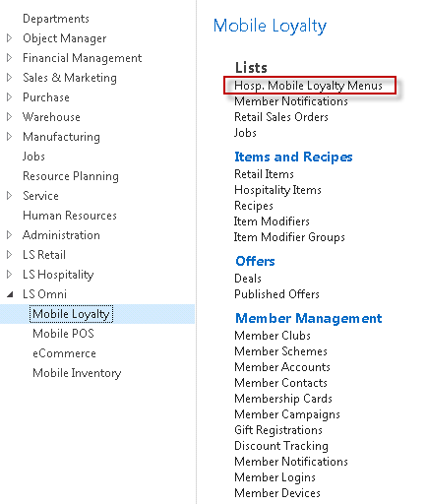
Task: Open Item Modifier Groups link
Action: 289,237
